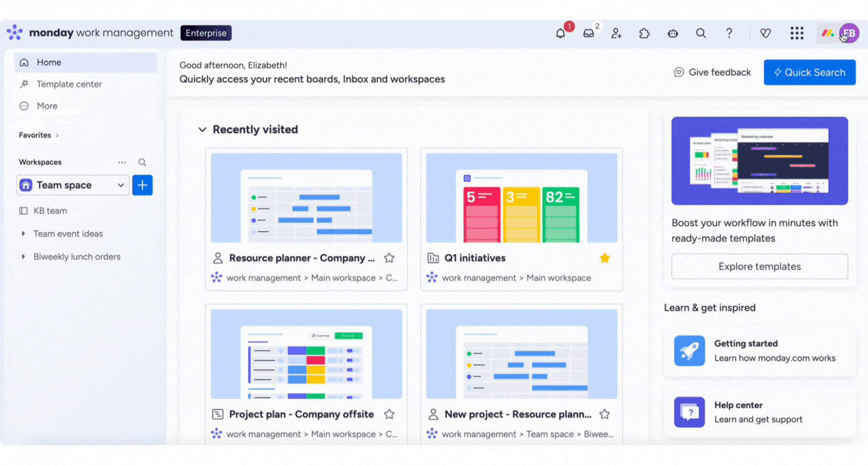Open the New project - Resource planner thumbnail

point(522,354)
